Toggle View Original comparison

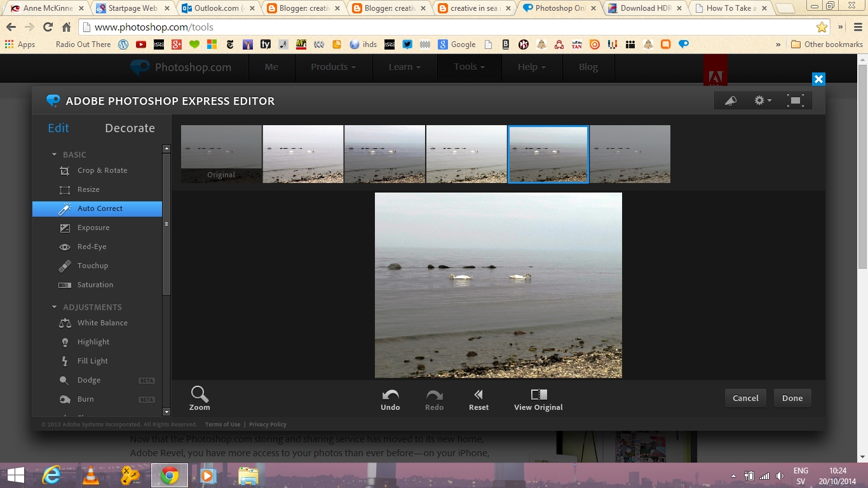538,400
